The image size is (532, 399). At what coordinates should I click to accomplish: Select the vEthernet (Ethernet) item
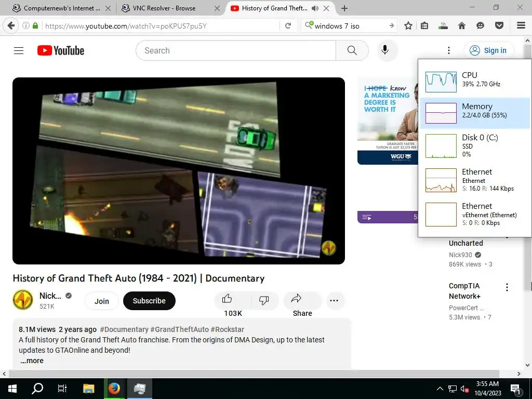click(x=475, y=215)
